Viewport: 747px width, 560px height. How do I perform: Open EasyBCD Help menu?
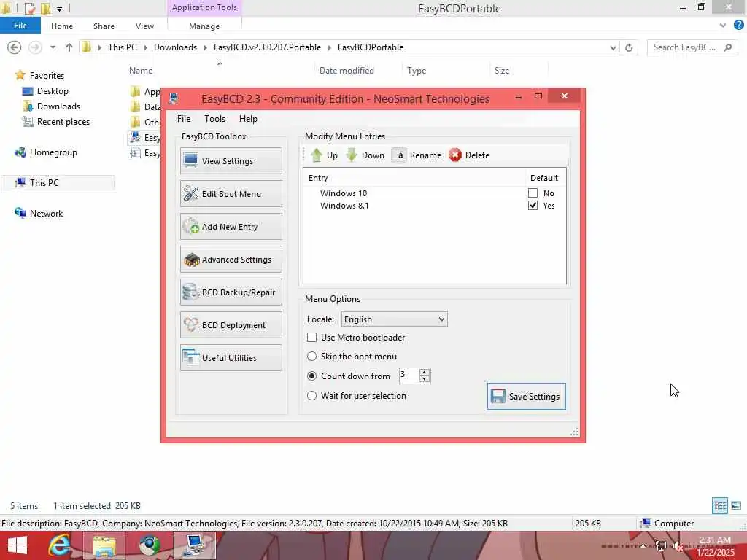click(x=248, y=119)
